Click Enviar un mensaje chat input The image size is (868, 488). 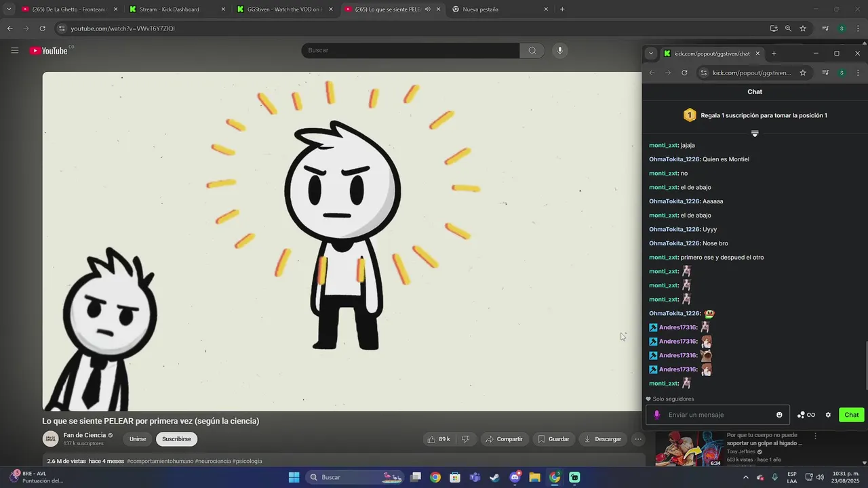coord(719,415)
